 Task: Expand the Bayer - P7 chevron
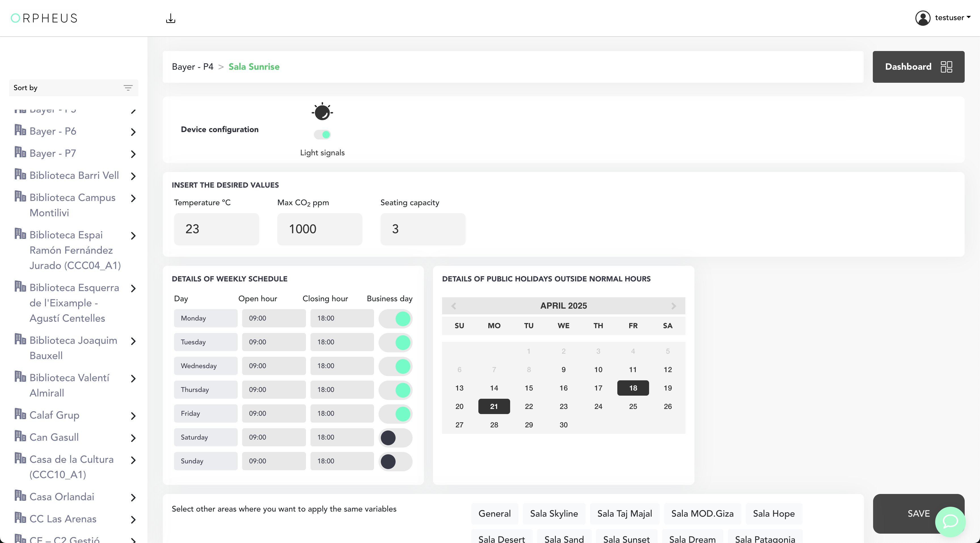(x=133, y=154)
